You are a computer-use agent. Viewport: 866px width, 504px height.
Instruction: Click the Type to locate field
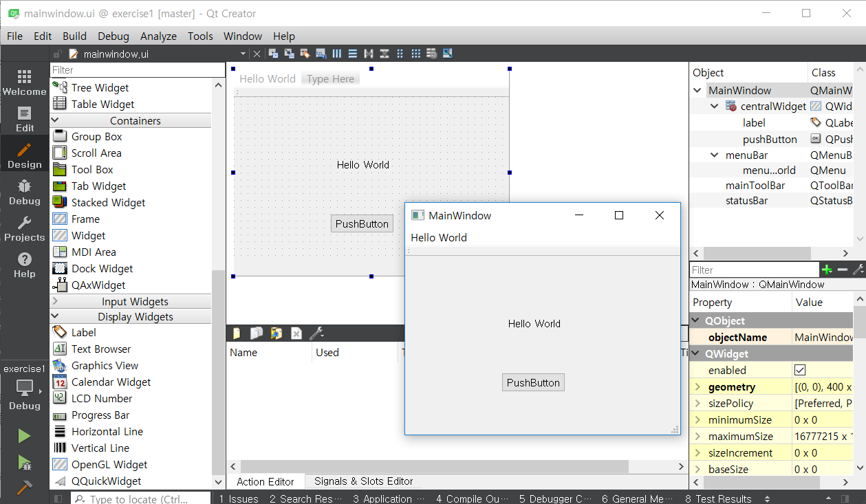[140, 498]
